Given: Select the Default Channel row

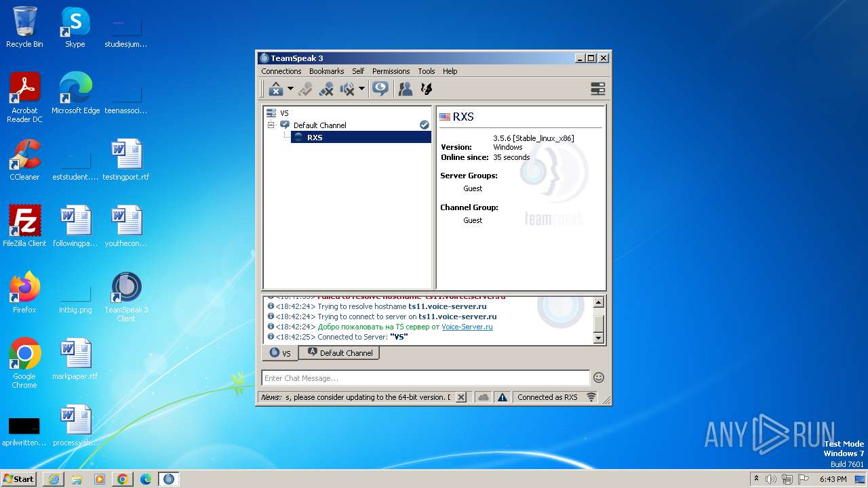Looking at the screenshot, I should click(x=347, y=125).
